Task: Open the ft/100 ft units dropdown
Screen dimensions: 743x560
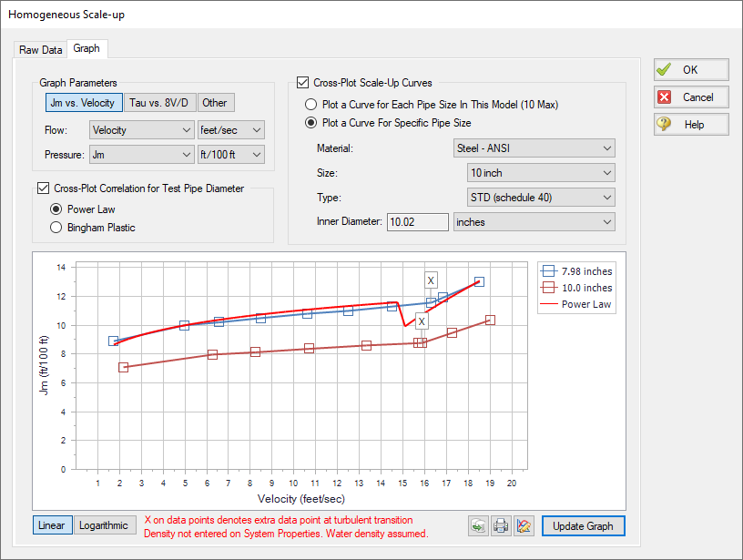Action: pos(230,155)
